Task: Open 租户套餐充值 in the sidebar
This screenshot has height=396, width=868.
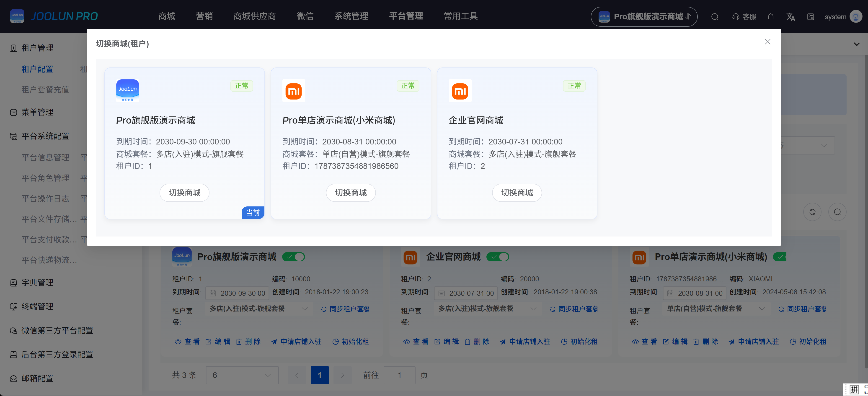Action: (46, 90)
